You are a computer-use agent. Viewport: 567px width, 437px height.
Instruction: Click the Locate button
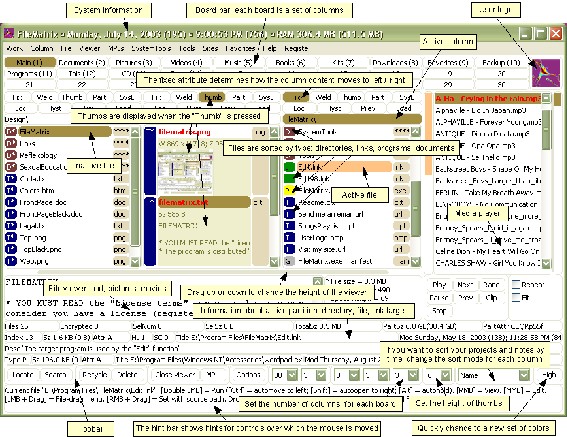coord(23,375)
